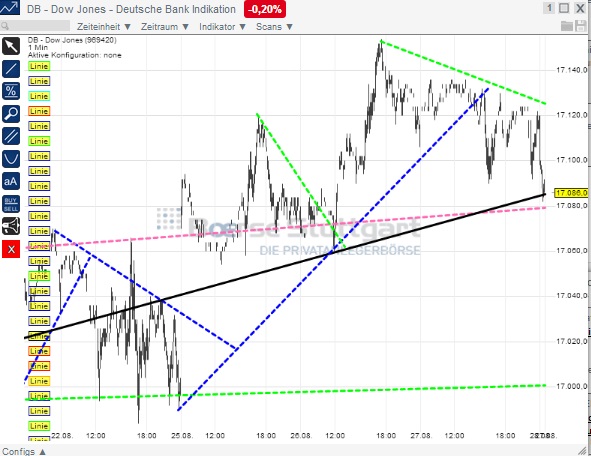
Task: Click the 17.060,0 price axis label
Action: tap(571, 250)
